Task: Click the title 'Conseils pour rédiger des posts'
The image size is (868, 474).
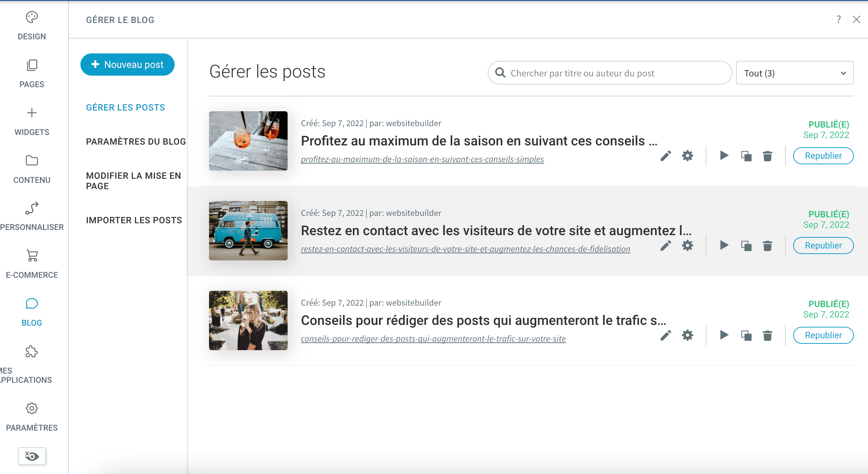Action: pos(484,320)
